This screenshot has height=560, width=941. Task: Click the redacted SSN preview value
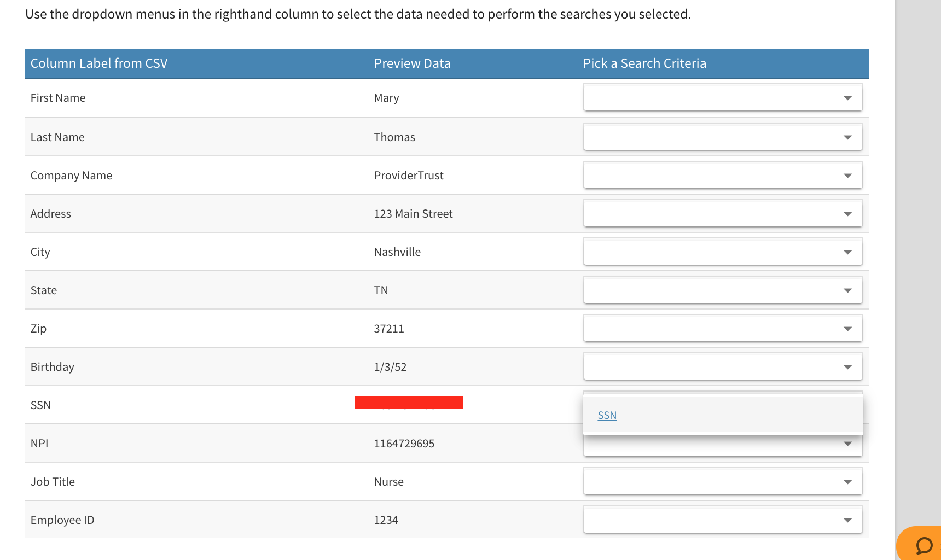coord(408,403)
